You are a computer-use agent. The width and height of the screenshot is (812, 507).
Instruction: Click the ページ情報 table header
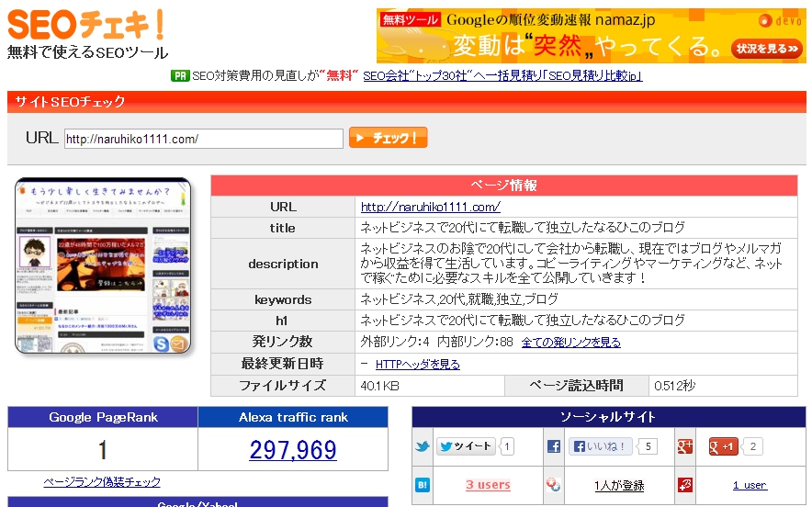coord(504,186)
